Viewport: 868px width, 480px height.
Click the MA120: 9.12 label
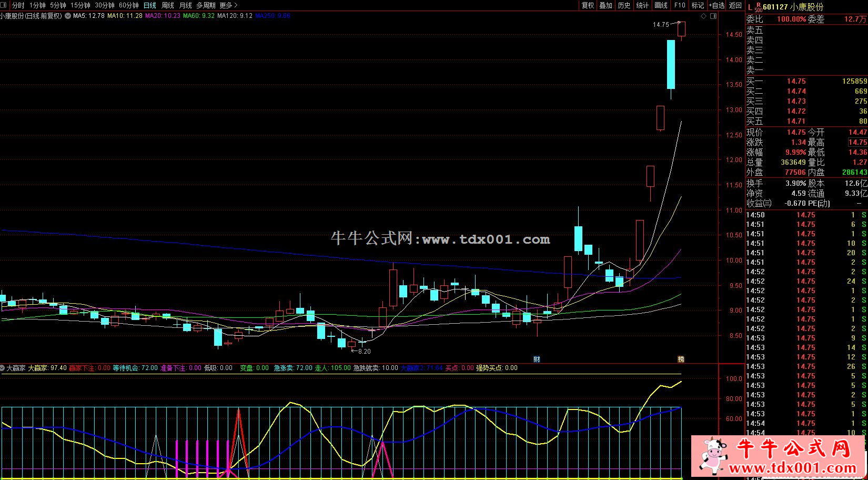tap(235, 16)
